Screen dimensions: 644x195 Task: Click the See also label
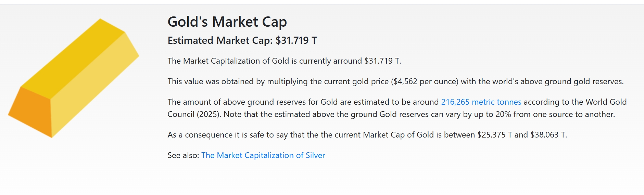183,155
